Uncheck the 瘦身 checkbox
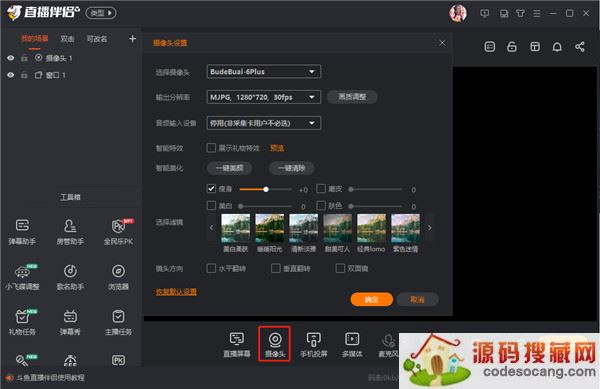The image size is (600, 389). point(211,189)
